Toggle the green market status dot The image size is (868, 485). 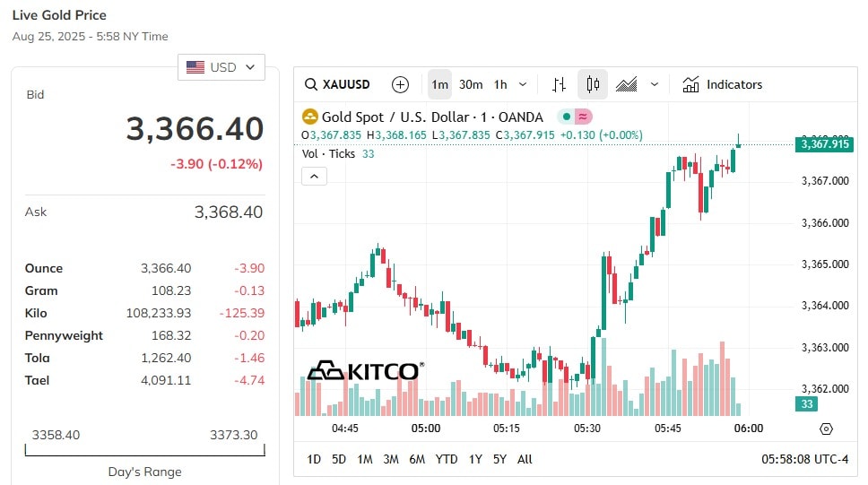567,117
